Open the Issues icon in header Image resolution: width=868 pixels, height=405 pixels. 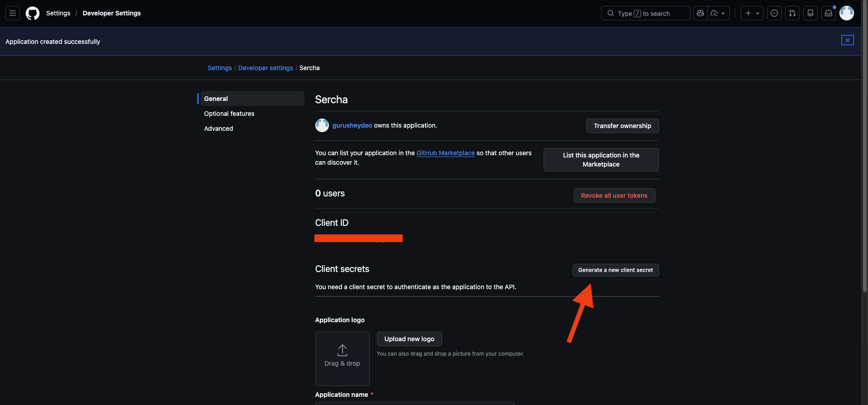pos(774,13)
